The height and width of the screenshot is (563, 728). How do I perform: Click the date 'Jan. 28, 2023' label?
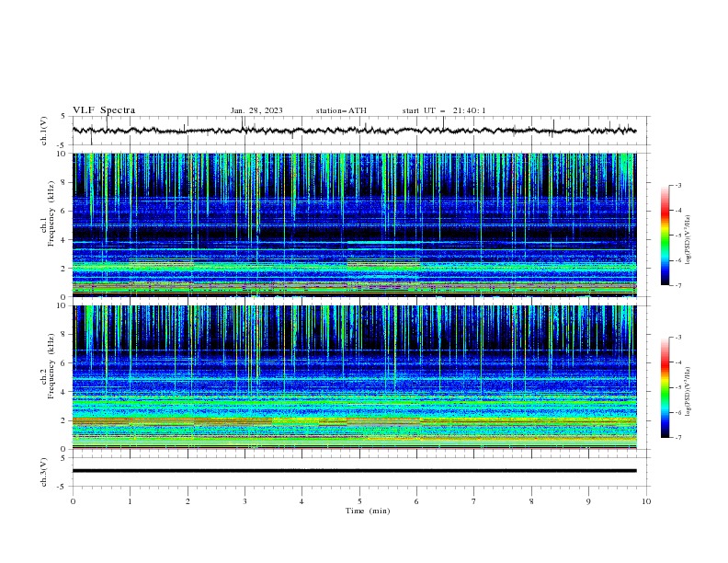click(256, 110)
